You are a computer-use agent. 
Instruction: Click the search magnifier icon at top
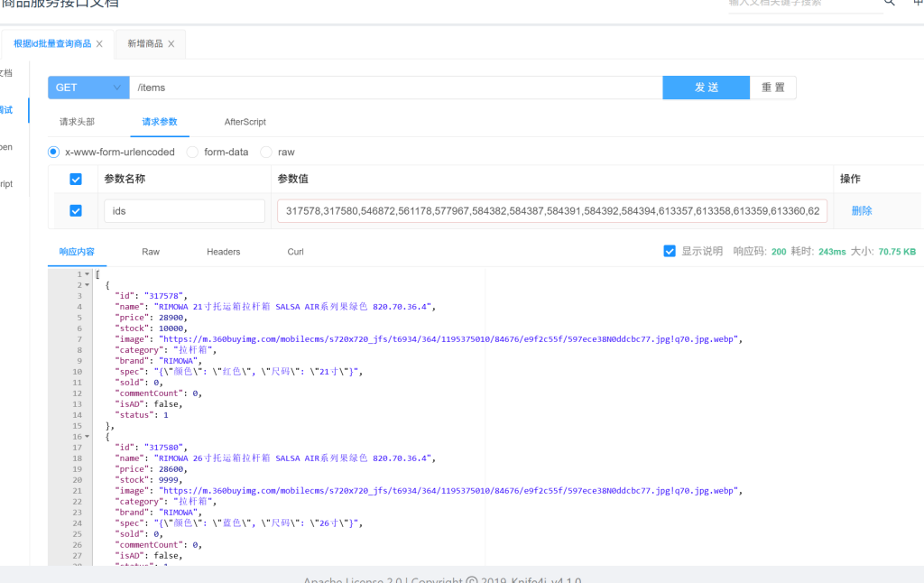point(889,3)
